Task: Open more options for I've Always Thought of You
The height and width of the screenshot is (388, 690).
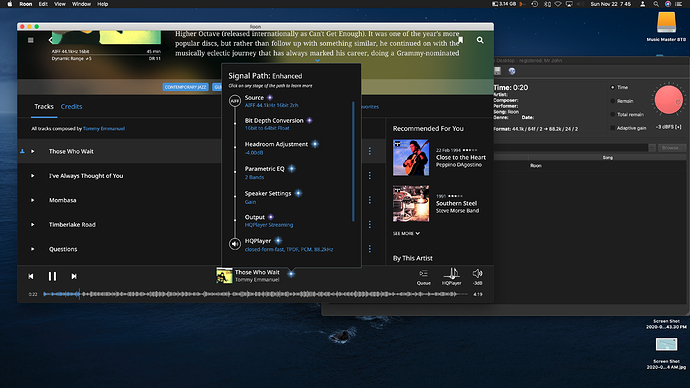Action: [370, 176]
